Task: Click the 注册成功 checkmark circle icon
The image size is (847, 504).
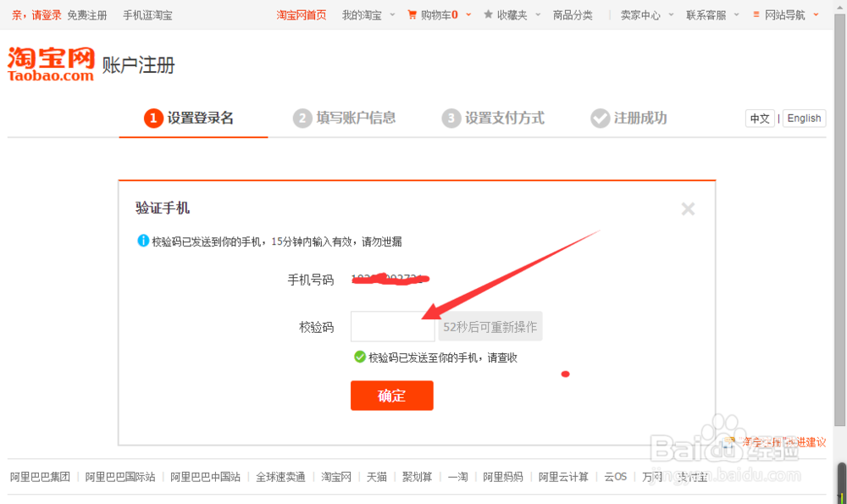Action: click(x=601, y=119)
